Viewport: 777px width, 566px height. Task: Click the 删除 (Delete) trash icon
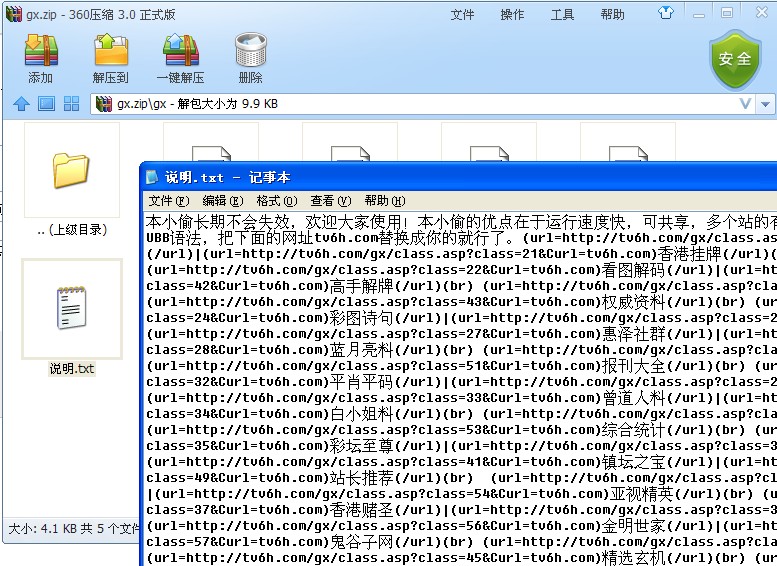click(x=251, y=50)
